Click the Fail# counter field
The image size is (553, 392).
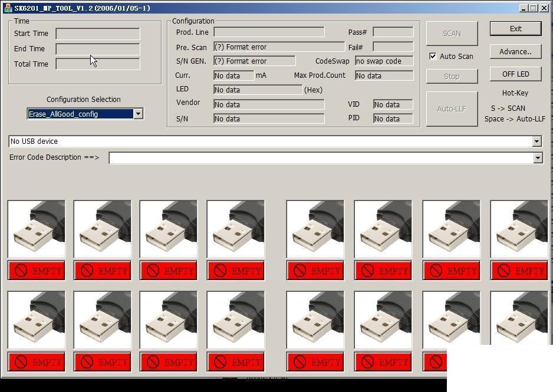point(393,47)
